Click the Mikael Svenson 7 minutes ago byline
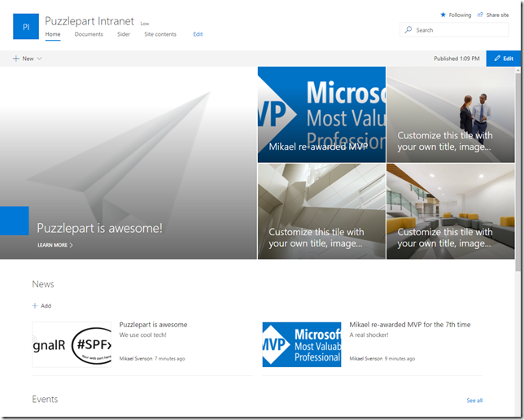Image resolution: width=524 pixels, height=420 pixels. pos(152,358)
